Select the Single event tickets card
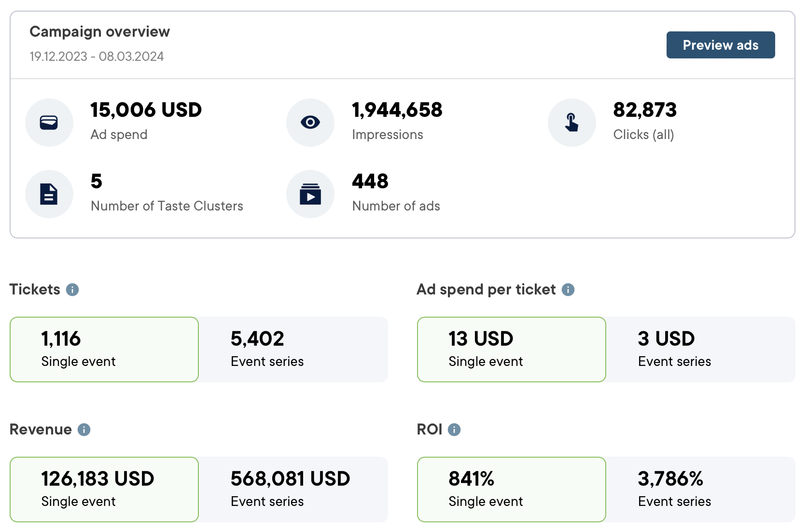 click(104, 349)
